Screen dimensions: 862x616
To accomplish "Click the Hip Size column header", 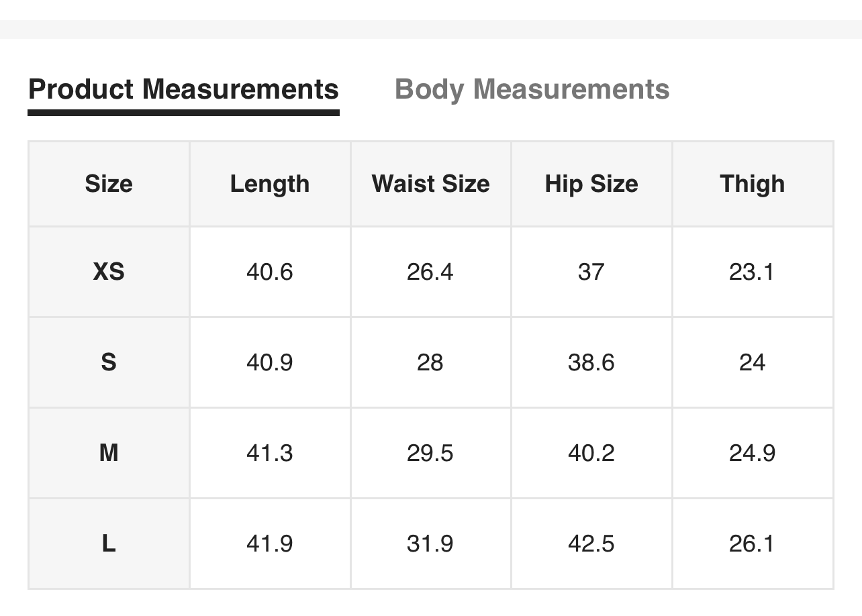I will (x=591, y=184).
